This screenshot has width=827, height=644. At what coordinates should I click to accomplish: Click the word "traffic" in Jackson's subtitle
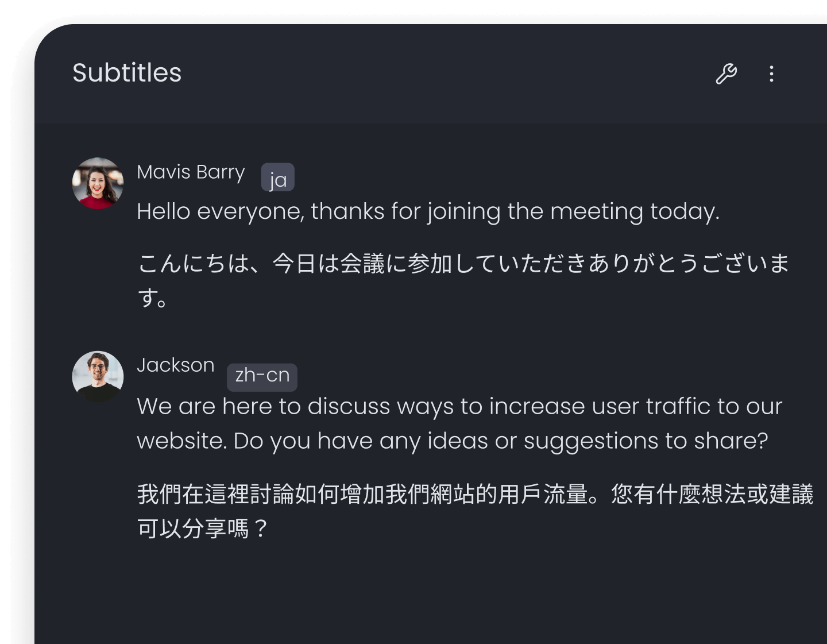point(678,406)
